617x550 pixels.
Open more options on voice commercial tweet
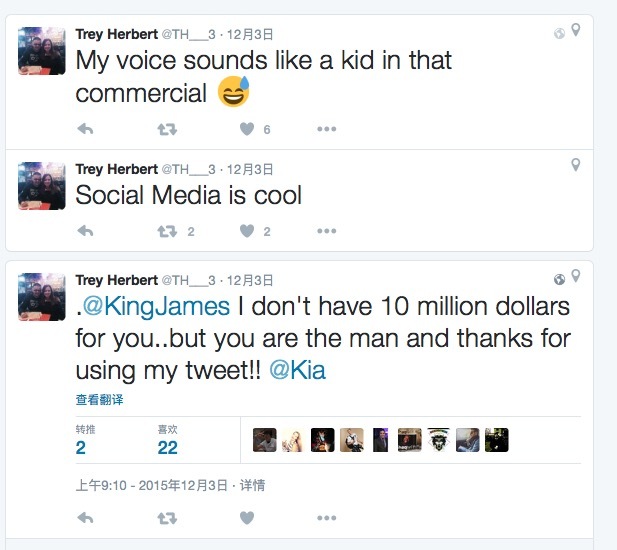327,129
